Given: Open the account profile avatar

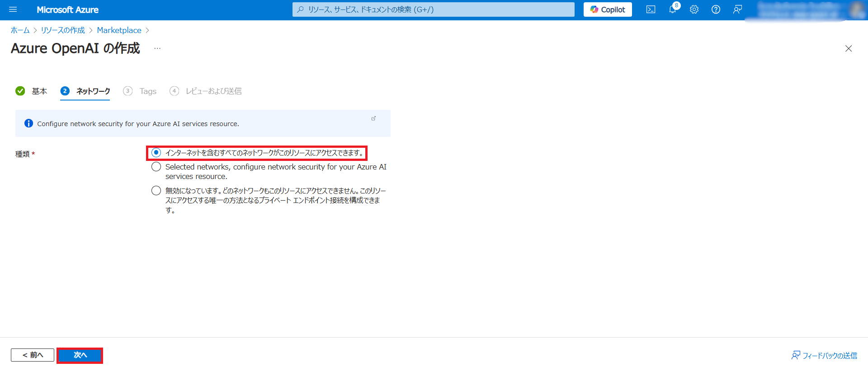Looking at the screenshot, I should click(857, 9).
